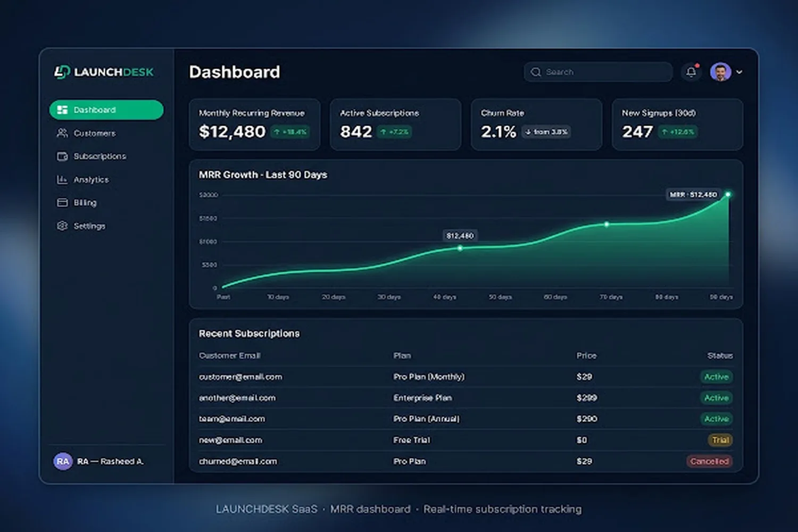Open Settings via the gear icon

point(62,226)
